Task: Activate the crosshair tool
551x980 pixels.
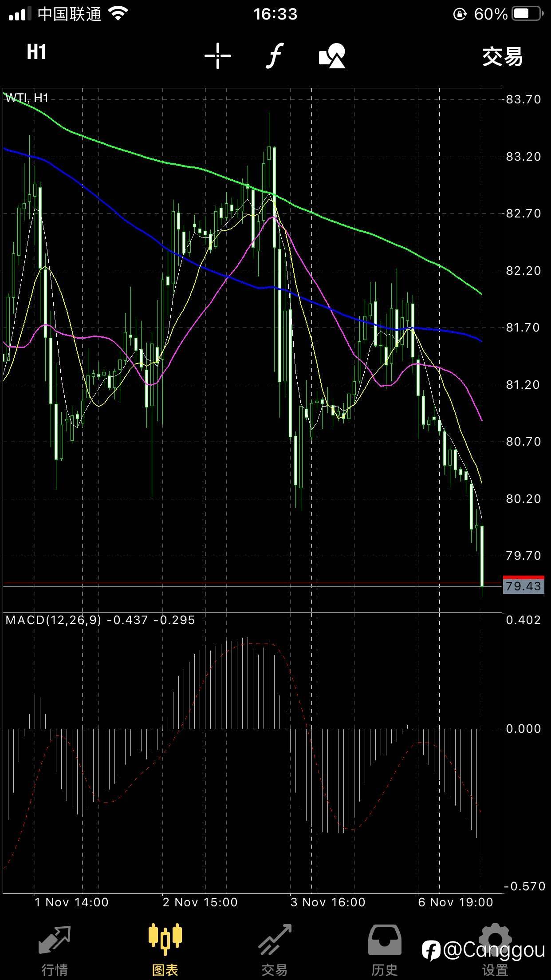Action: click(x=217, y=56)
